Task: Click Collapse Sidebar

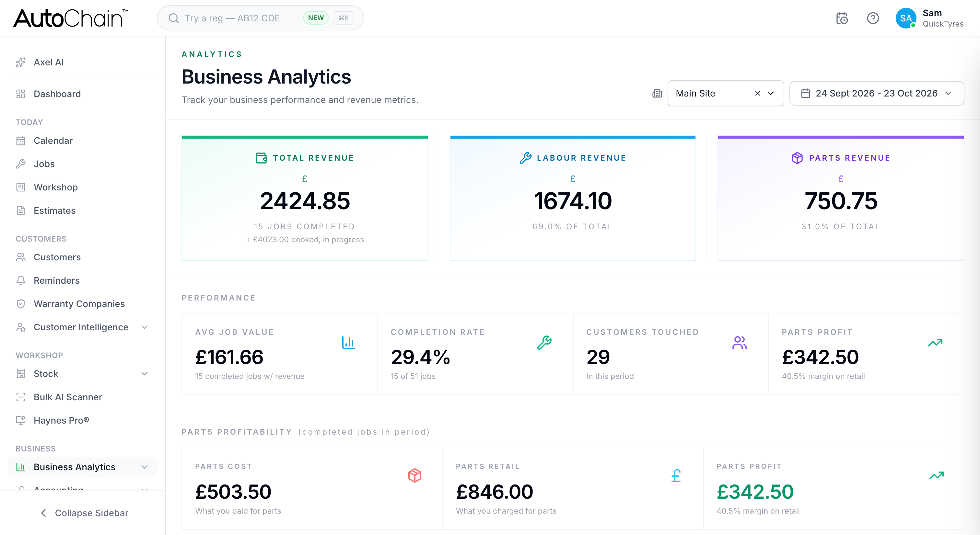Action: tap(84, 513)
